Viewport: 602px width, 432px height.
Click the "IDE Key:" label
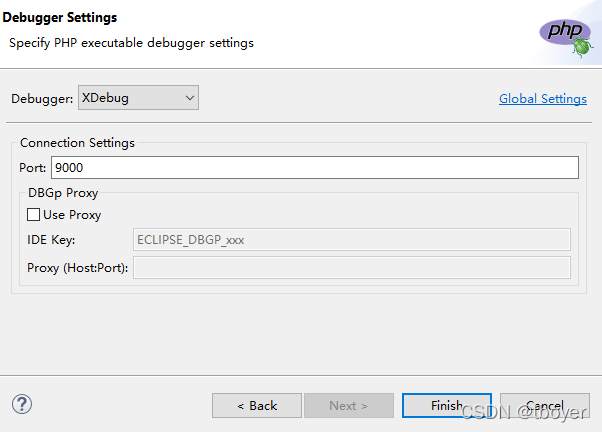point(51,240)
